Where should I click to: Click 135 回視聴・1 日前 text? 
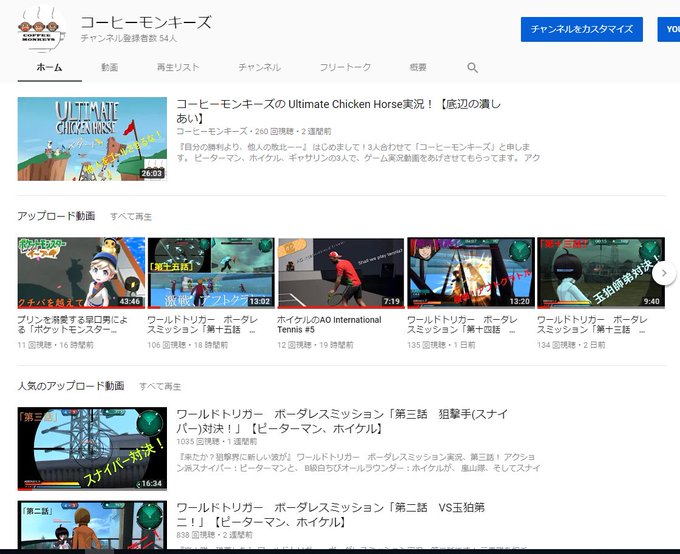(441, 345)
